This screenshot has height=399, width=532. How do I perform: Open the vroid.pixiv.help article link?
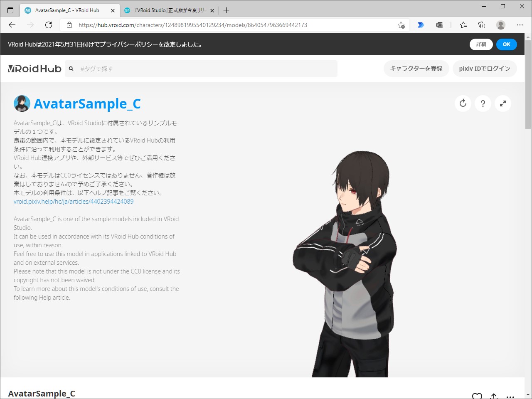pyautogui.click(x=74, y=201)
